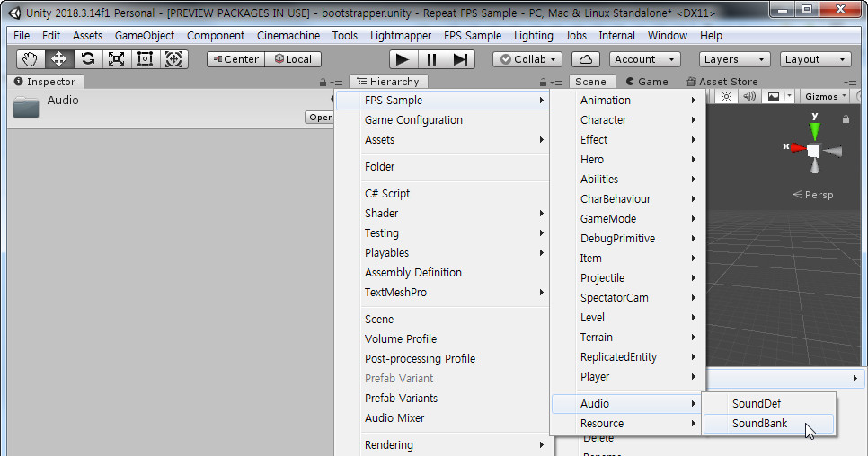The width and height of the screenshot is (868, 456).
Task: Expand the TextMeshPro submenu
Action: click(x=443, y=293)
